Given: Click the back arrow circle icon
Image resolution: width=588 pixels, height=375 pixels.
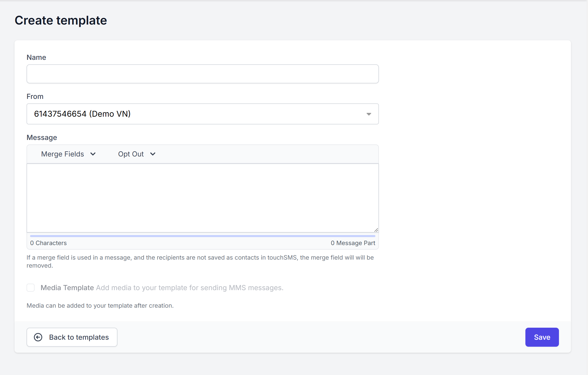Looking at the screenshot, I should tap(38, 337).
